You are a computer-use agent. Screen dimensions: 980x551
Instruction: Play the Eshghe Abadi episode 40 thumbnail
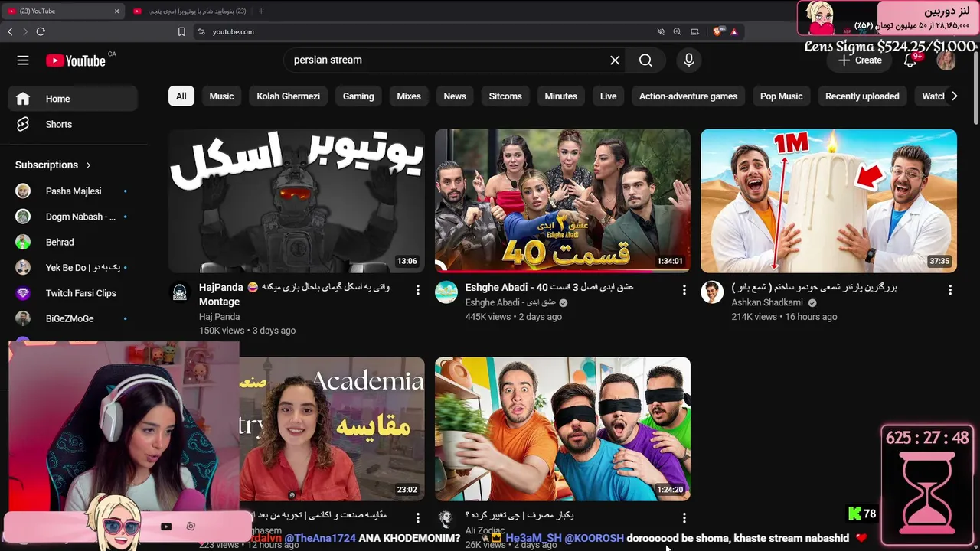(563, 201)
